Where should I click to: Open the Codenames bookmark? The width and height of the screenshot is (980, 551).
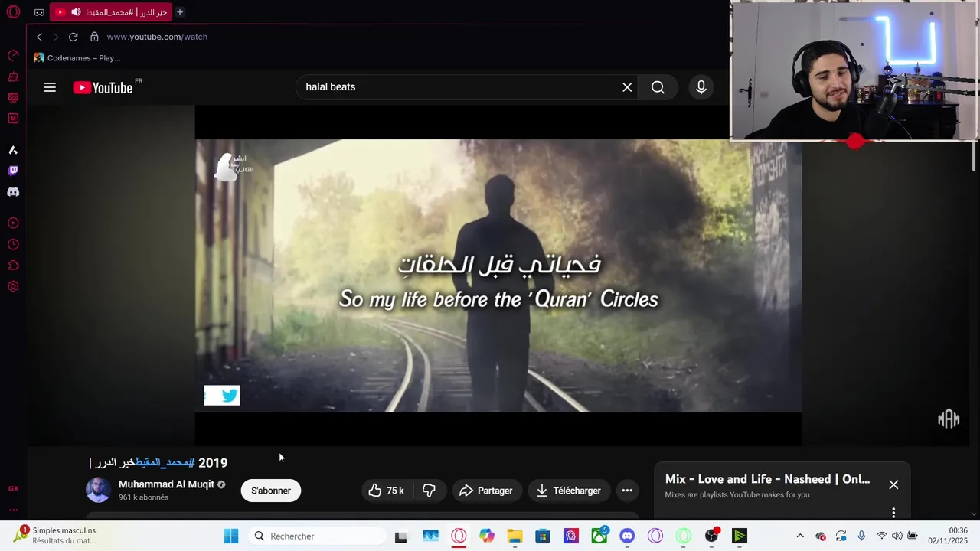tap(77, 58)
